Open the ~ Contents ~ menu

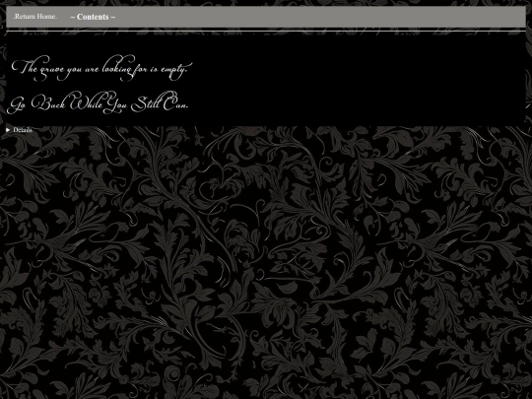93,17
